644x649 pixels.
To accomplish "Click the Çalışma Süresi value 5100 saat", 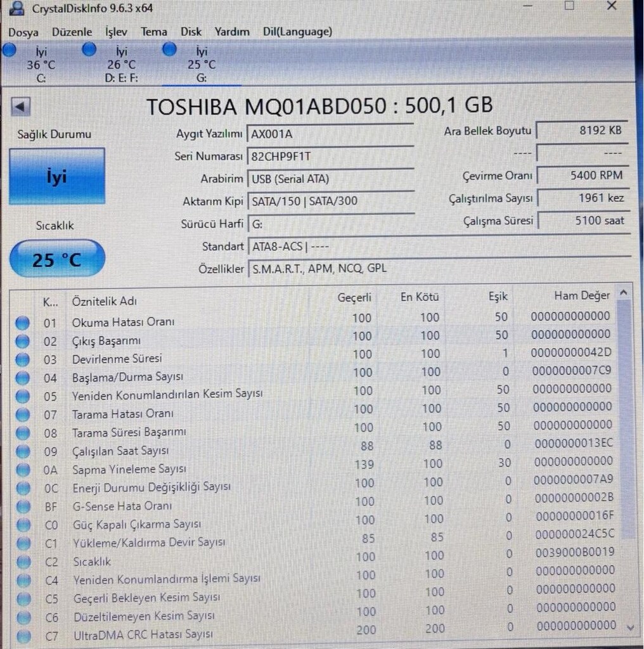I will tap(584, 220).
